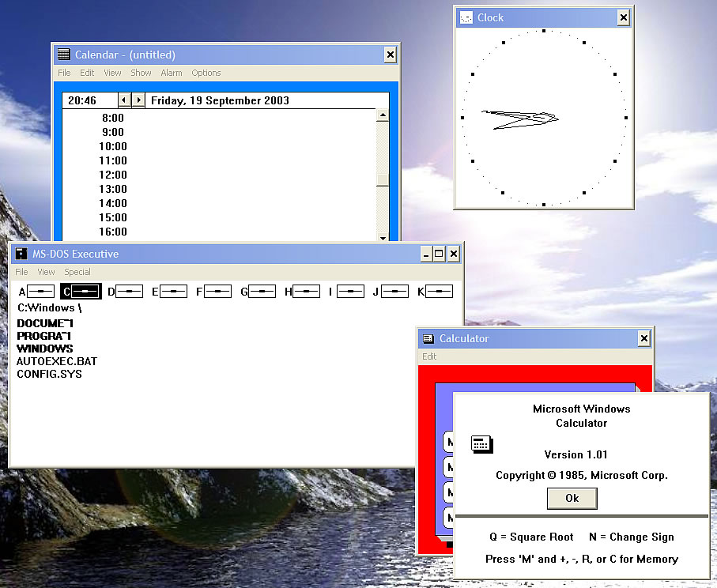Click the MS-DOS Executive floppy disk icon

pyautogui.click(x=21, y=254)
